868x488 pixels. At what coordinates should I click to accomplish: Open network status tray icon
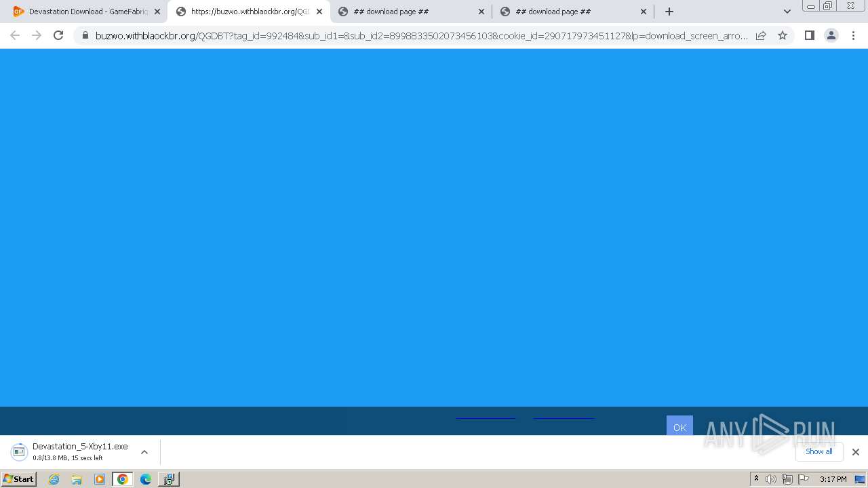click(x=787, y=479)
